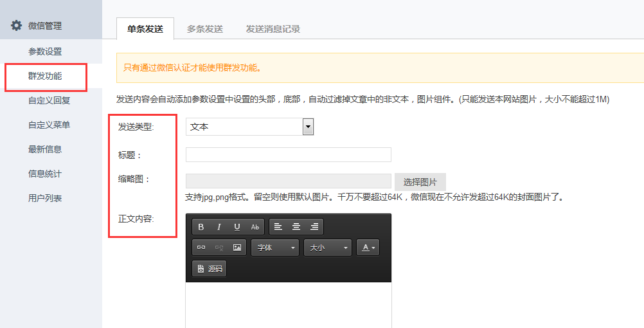Click the 支持jpg,png格式 hint text

click(x=374, y=197)
